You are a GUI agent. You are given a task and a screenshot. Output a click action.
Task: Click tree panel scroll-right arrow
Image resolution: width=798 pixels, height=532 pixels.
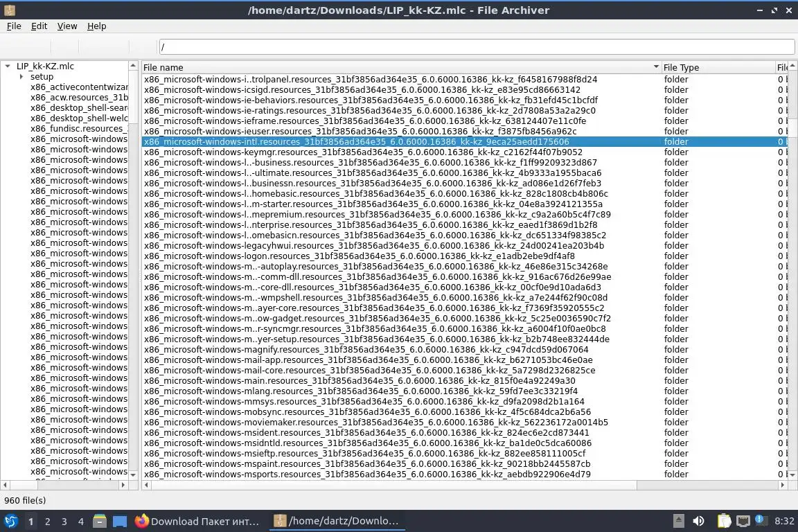point(123,485)
